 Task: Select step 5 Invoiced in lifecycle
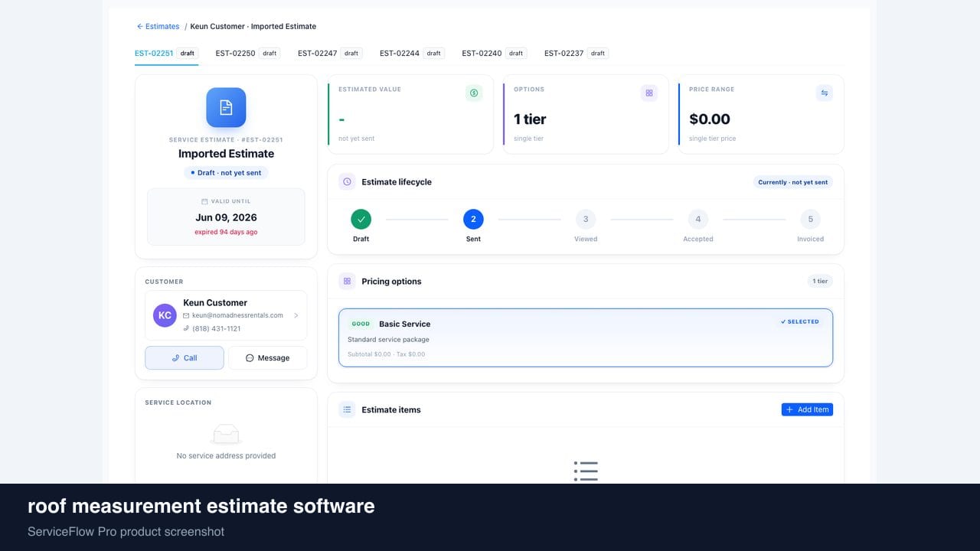click(811, 220)
